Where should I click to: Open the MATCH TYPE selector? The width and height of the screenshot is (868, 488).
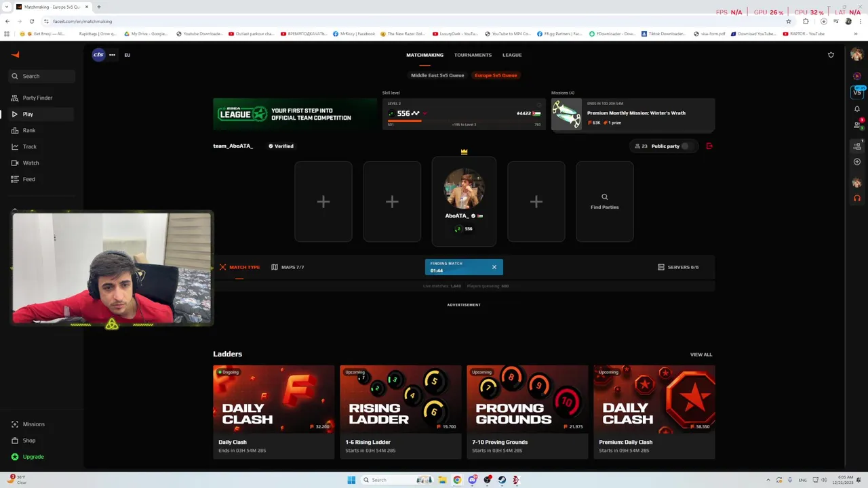239,267
